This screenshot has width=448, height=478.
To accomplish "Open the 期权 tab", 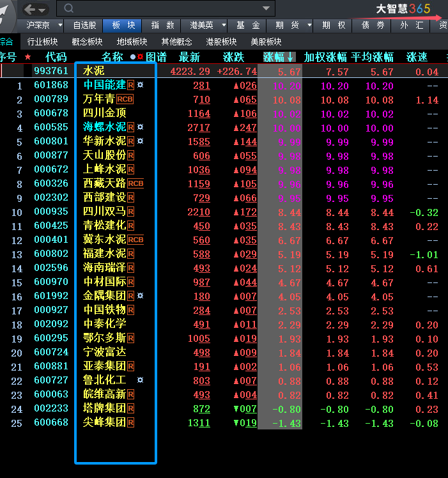I will [334, 25].
